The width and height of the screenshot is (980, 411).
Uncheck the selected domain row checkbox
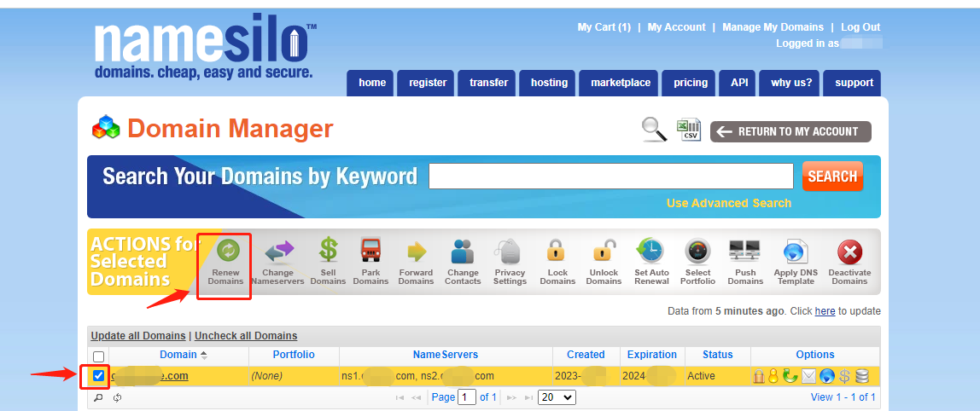tap(98, 376)
